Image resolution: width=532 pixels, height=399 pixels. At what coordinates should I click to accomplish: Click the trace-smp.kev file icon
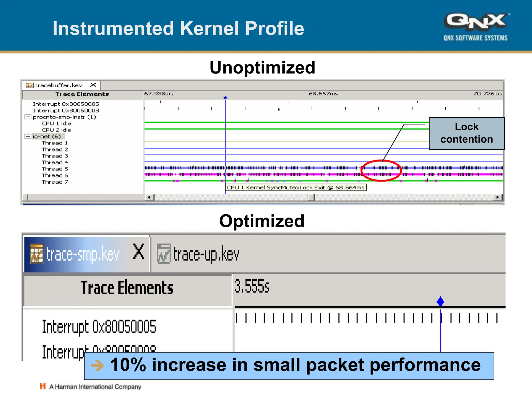[x=36, y=254]
